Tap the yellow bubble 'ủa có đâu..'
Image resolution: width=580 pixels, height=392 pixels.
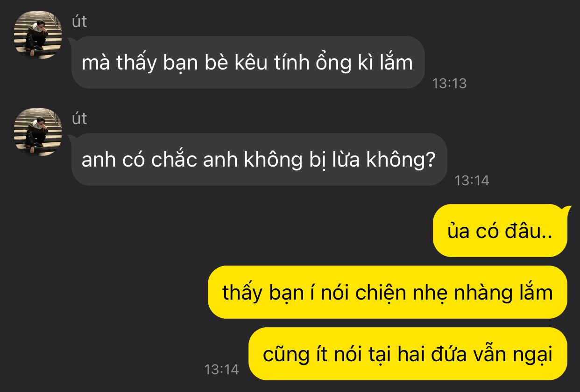pyautogui.click(x=500, y=231)
